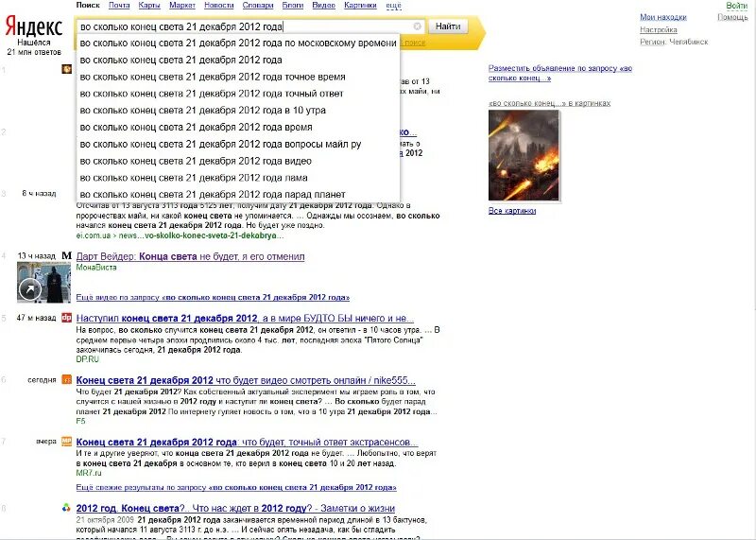Play the Darth Vader video thumbnail
The width and height of the screenshot is (756, 540).
(x=43, y=282)
